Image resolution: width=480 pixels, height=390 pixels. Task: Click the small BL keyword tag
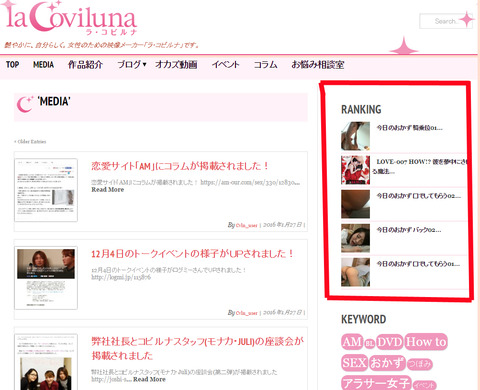[x=369, y=343]
